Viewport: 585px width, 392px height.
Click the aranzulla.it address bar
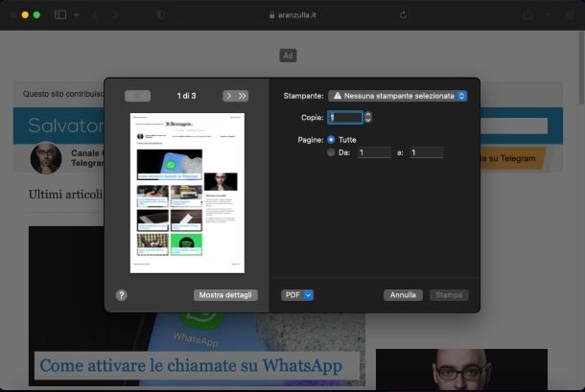click(x=292, y=15)
